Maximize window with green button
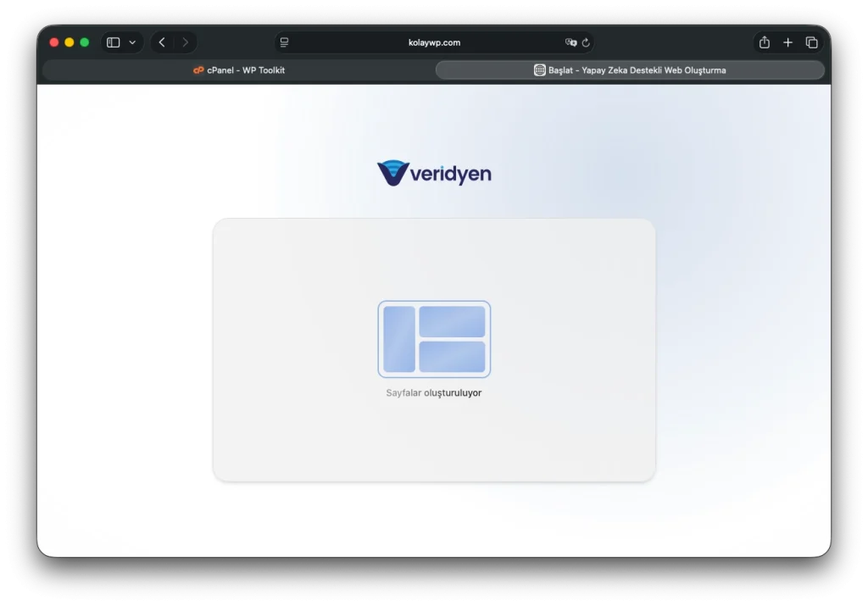 tap(85, 42)
